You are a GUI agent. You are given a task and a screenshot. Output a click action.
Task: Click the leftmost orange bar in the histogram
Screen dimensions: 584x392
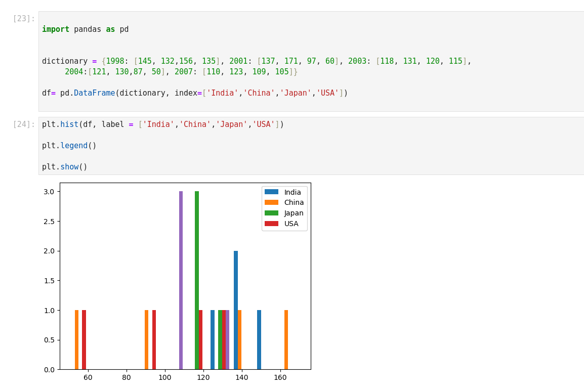pos(76,339)
